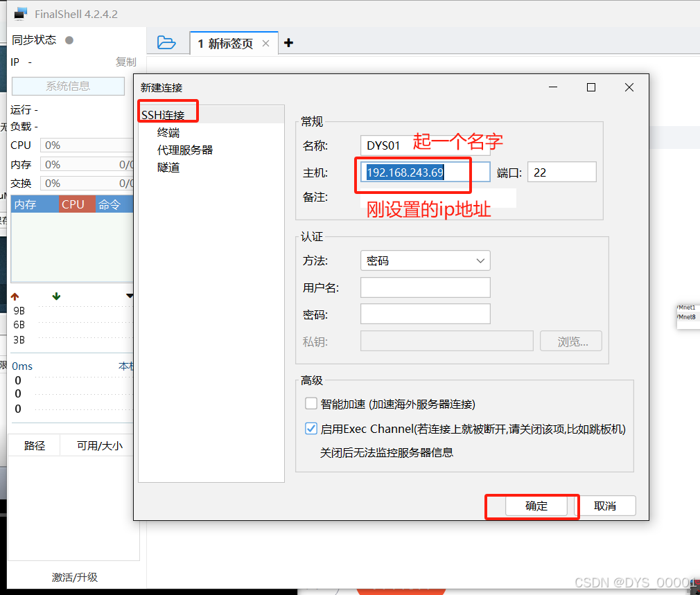
Task: Click the 用户名 input field
Action: pyautogui.click(x=425, y=287)
